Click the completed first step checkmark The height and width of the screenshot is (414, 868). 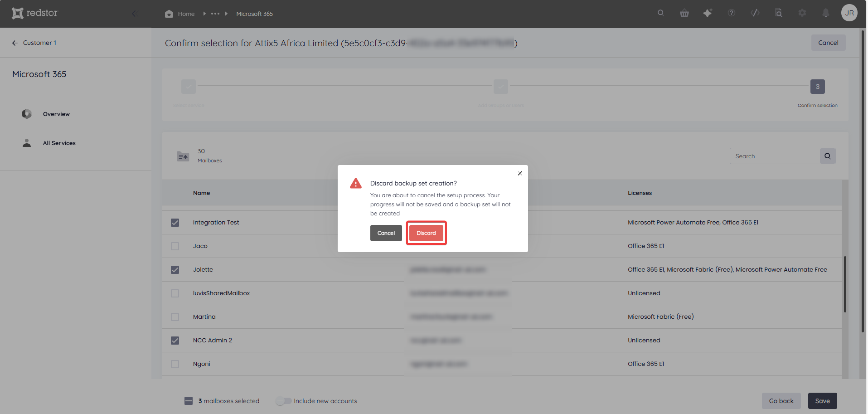[x=189, y=87]
